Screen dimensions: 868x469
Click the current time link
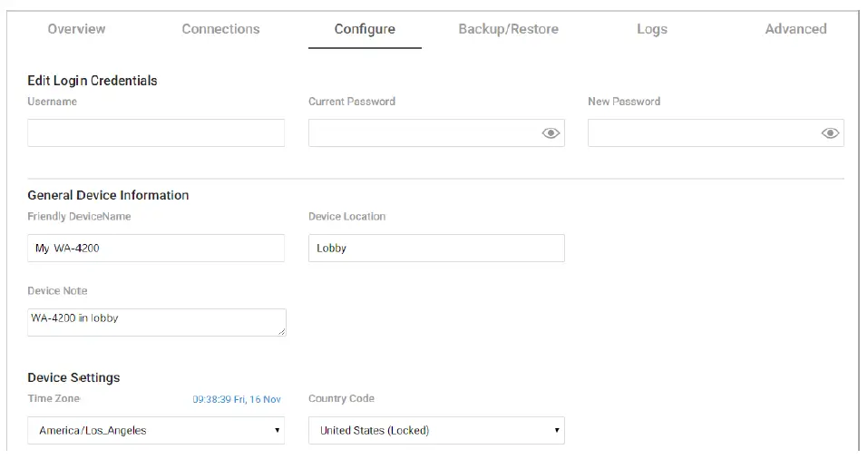point(236,399)
